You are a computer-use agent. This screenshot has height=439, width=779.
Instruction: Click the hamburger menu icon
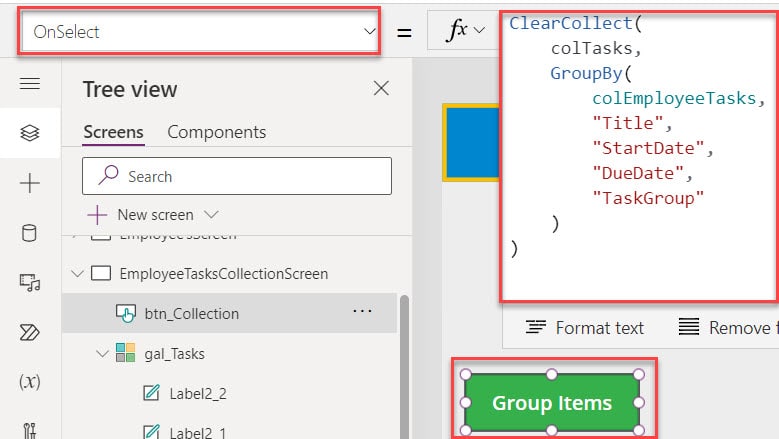pos(30,83)
